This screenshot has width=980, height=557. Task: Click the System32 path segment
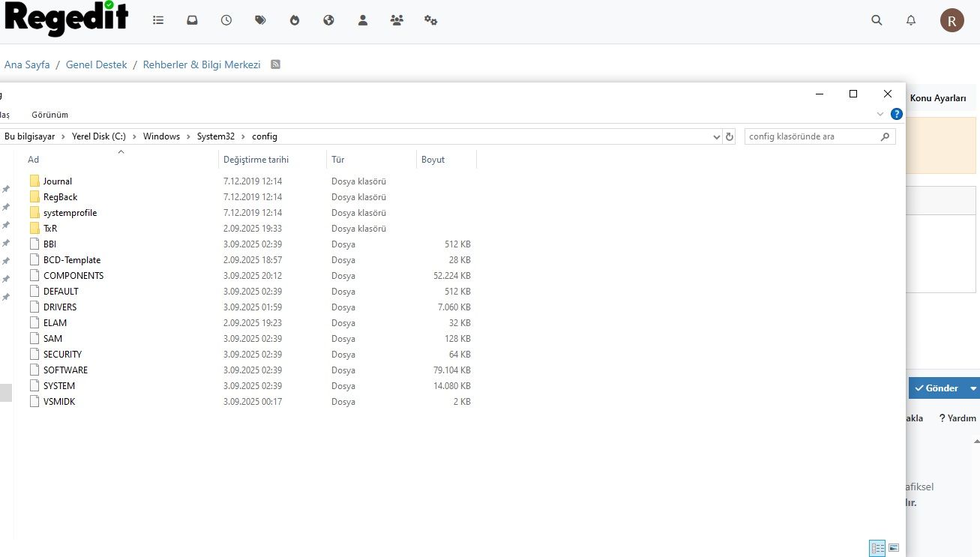[x=216, y=136]
